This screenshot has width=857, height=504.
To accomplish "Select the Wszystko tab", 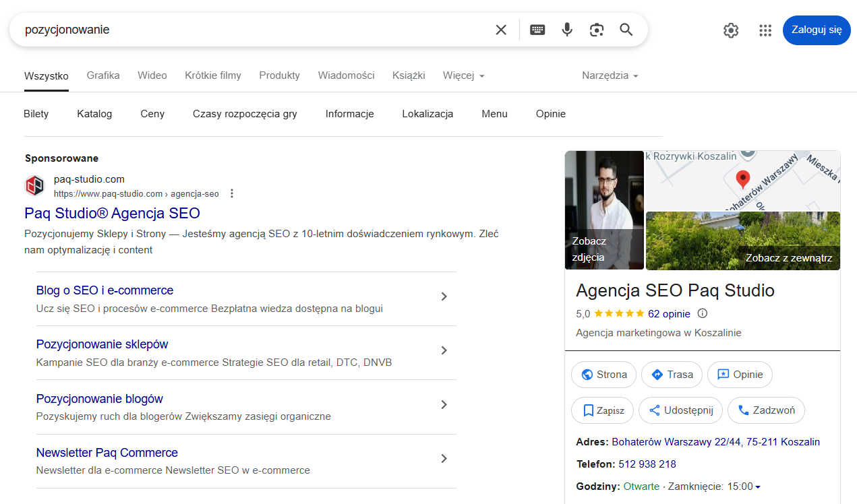I will click(47, 75).
